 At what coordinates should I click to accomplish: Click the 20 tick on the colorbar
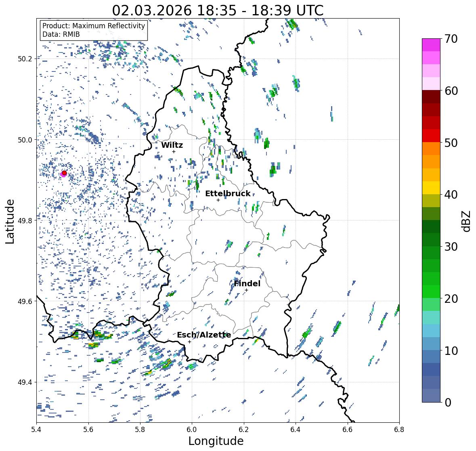coord(451,299)
